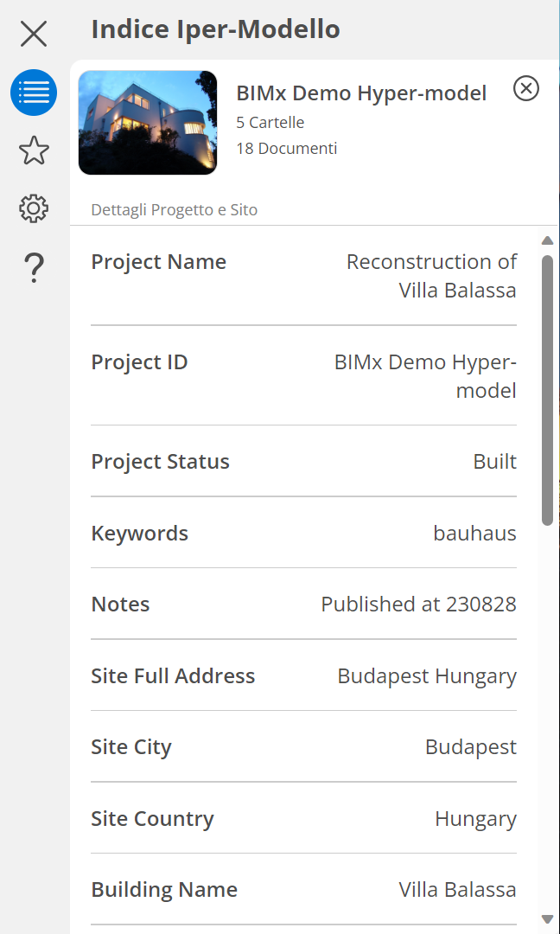The height and width of the screenshot is (934, 560).
Task: Select the Building Name Villa Balassa row
Action: tap(303, 889)
